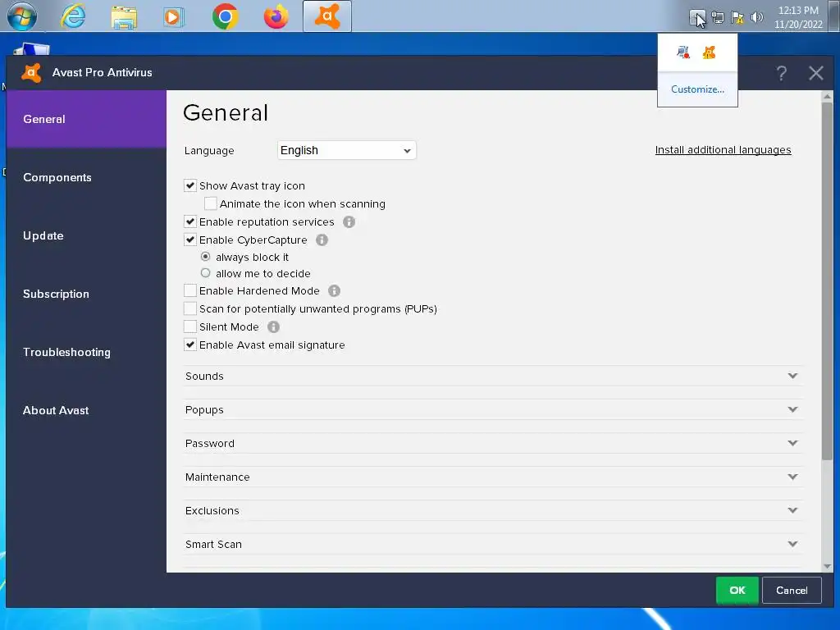The width and height of the screenshot is (840, 630).
Task: Launch Internet Explorer from the taskbar
Action: click(x=73, y=16)
